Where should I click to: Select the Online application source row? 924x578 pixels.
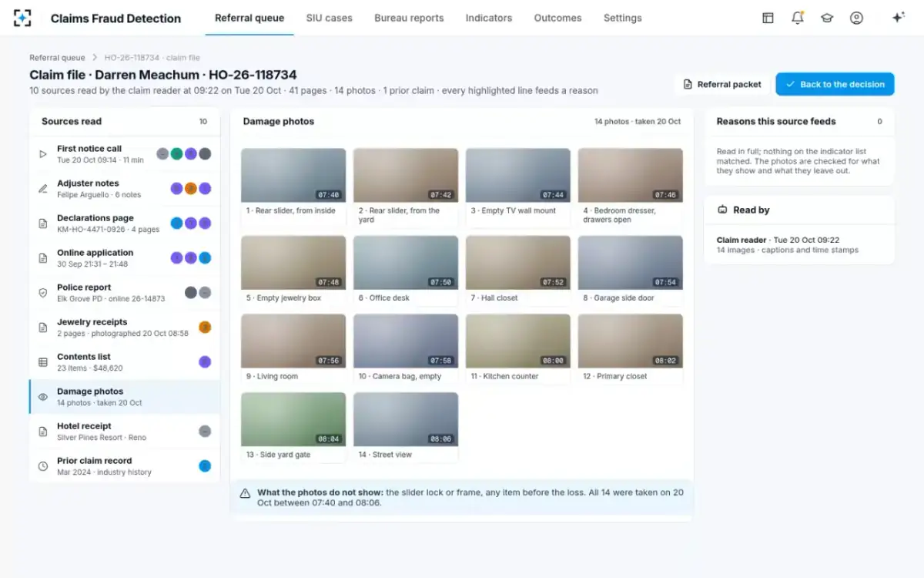[x=125, y=258]
